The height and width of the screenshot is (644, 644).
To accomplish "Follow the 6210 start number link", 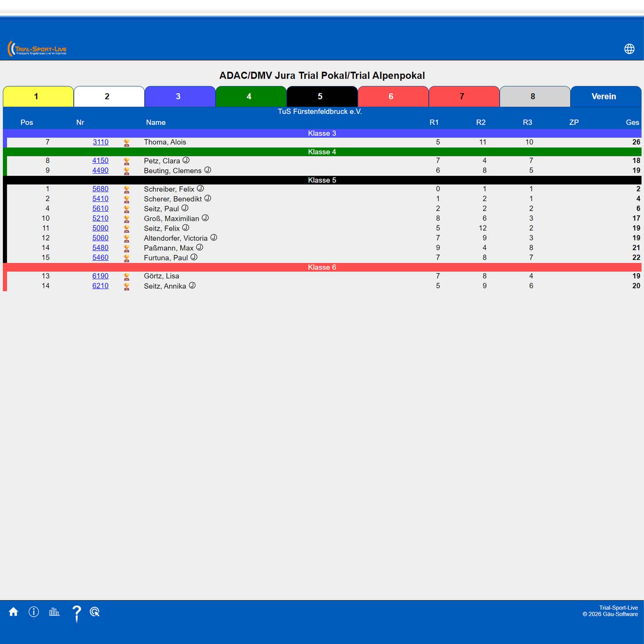I will tap(100, 286).
